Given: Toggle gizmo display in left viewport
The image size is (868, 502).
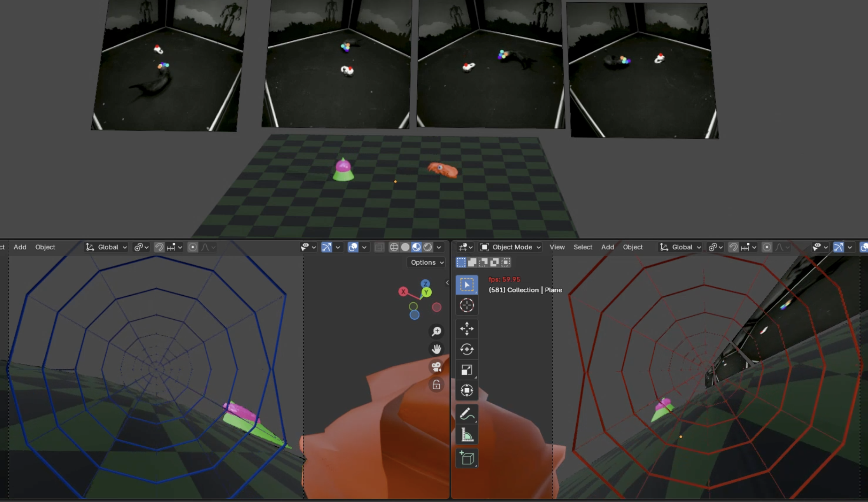Looking at the screenshot, I should tap(327, 247).
